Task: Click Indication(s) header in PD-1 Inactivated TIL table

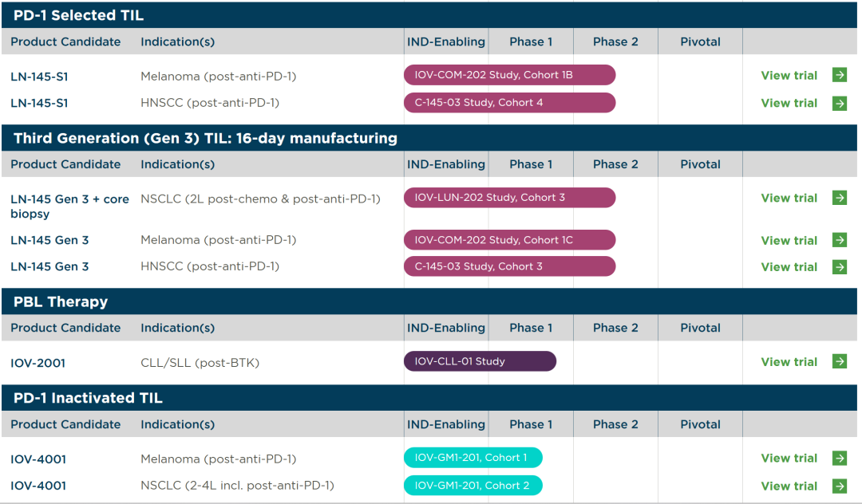Action: click(177, 424)
